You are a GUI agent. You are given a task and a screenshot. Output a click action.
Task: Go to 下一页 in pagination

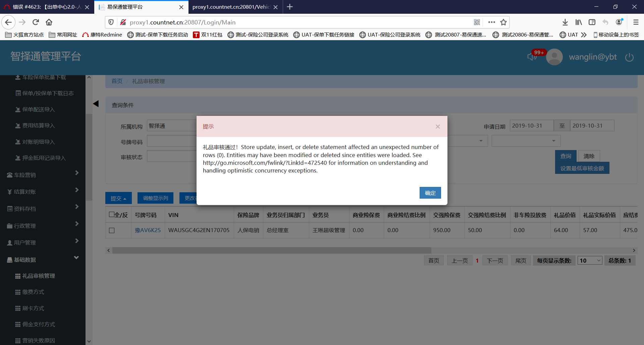click(495, 261)
